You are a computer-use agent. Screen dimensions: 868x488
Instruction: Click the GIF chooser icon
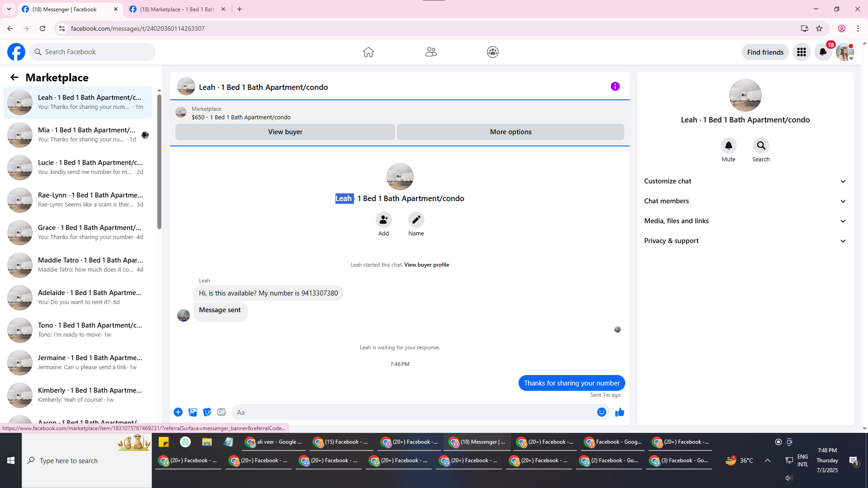click(x=221, y=412)
